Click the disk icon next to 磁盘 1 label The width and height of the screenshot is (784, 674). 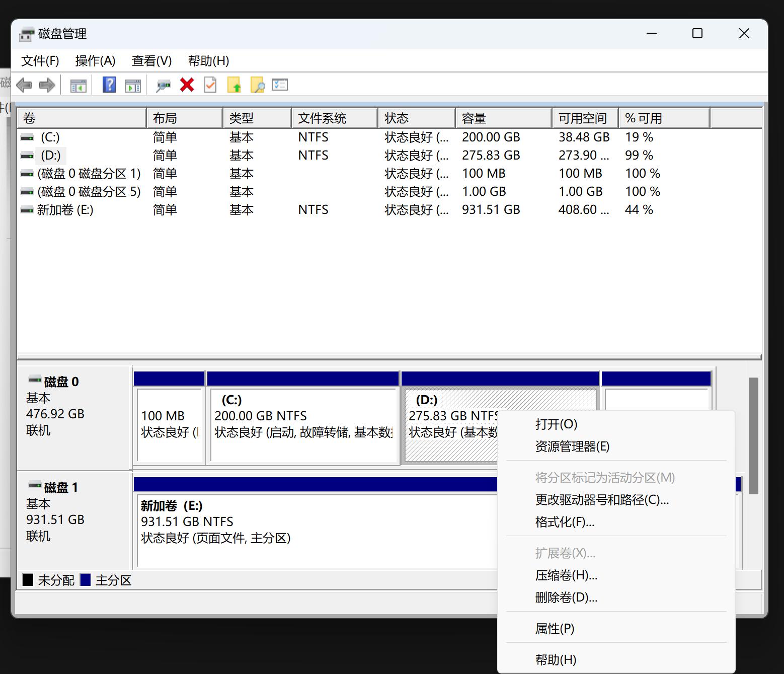(35, 485)
